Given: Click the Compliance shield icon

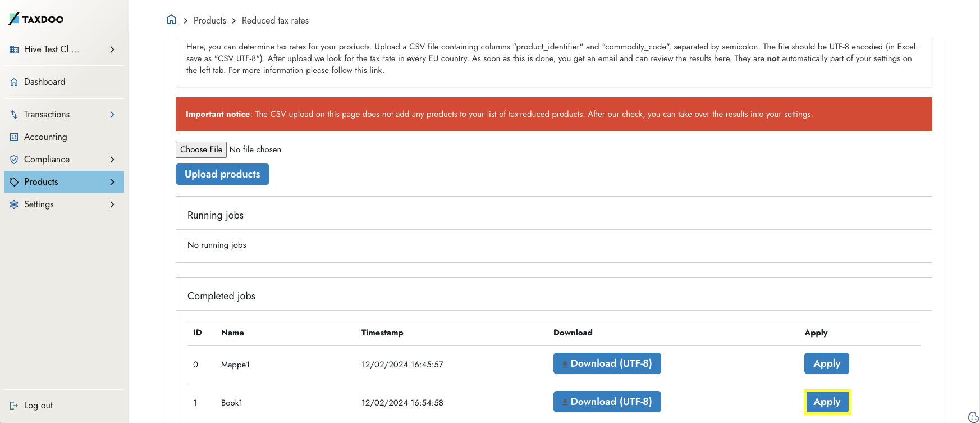Looking at the screenshot, I should coord(14,160).
